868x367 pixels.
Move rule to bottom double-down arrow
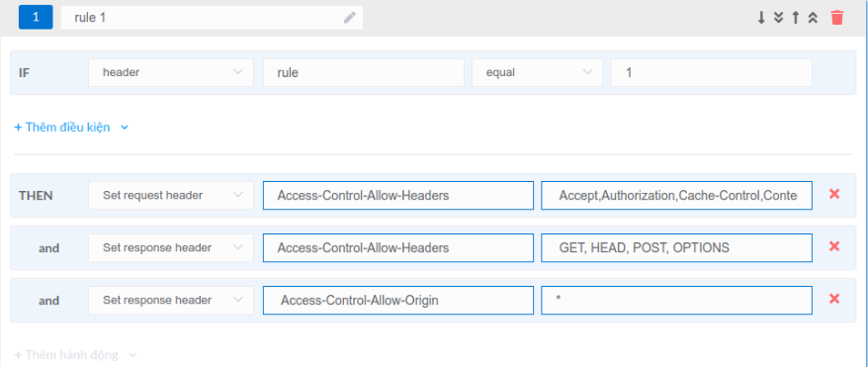(x=778, y=18)
